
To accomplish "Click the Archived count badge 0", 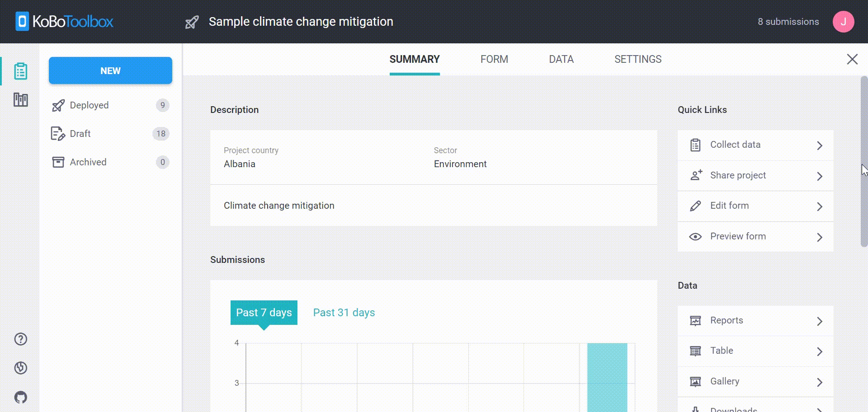I will pyautogui.click(x=163, y=162).
